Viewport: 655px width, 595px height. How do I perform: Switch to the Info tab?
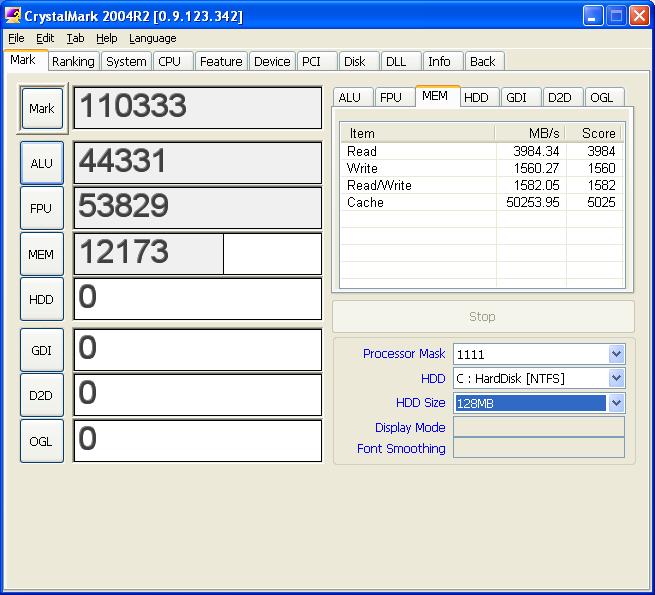tap(443, 61)
